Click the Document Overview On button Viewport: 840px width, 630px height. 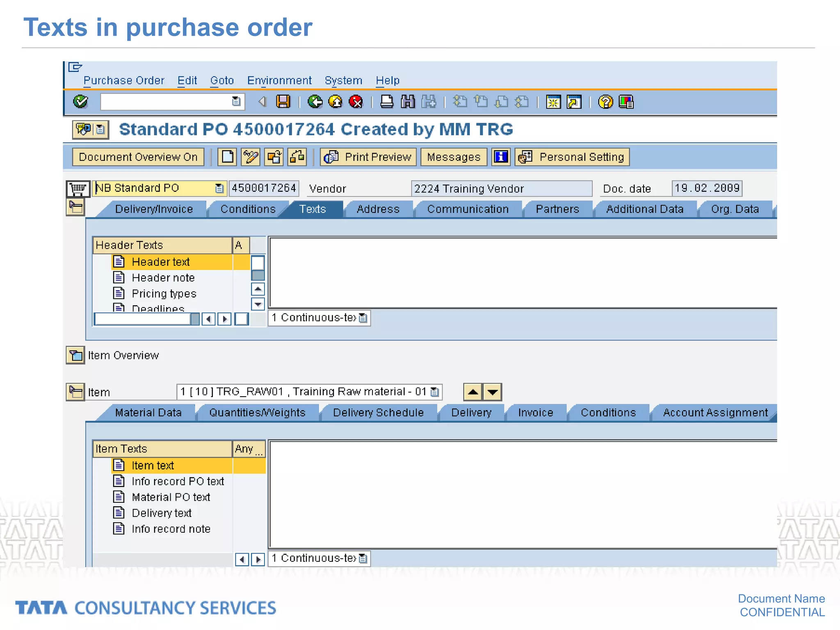pos(138,157)
